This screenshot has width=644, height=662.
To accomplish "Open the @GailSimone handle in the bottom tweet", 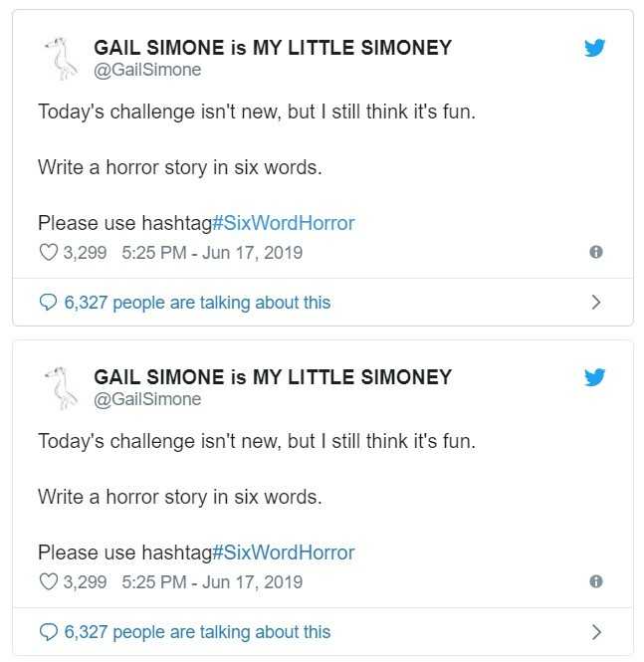I will [147, 399].
